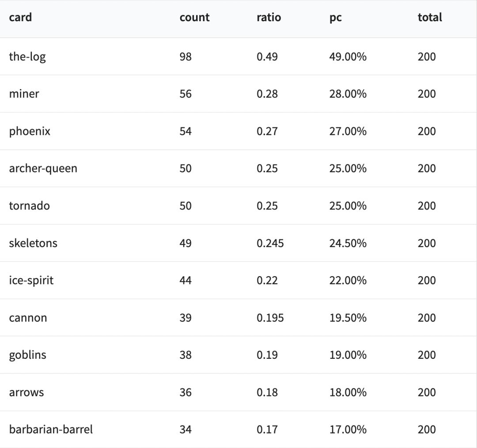The image size is (477, 448).
Task: Select the cannon card cell
Action: [x=28, y=318]
